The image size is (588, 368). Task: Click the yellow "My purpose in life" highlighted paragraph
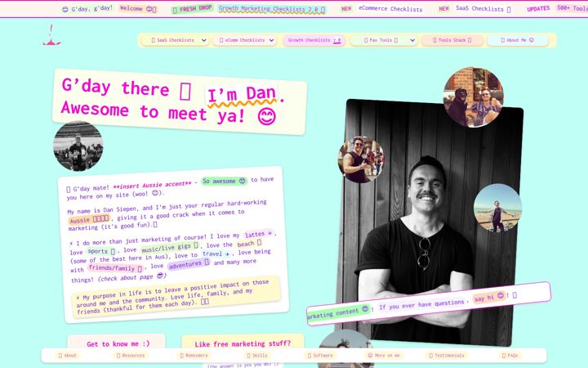tap(176, 297)
